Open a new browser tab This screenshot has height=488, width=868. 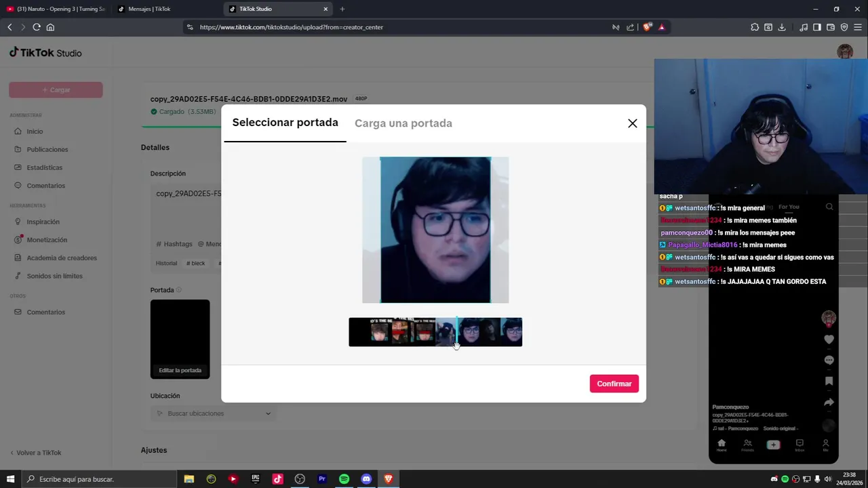[x=342, y=9]
